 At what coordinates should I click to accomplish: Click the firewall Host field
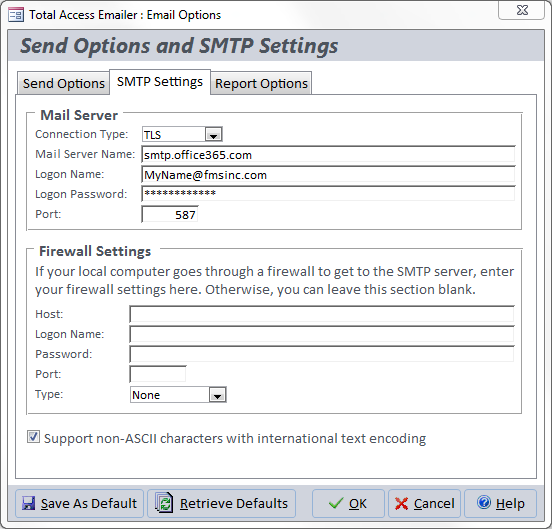pyautogui.click(x=322, y=314)
